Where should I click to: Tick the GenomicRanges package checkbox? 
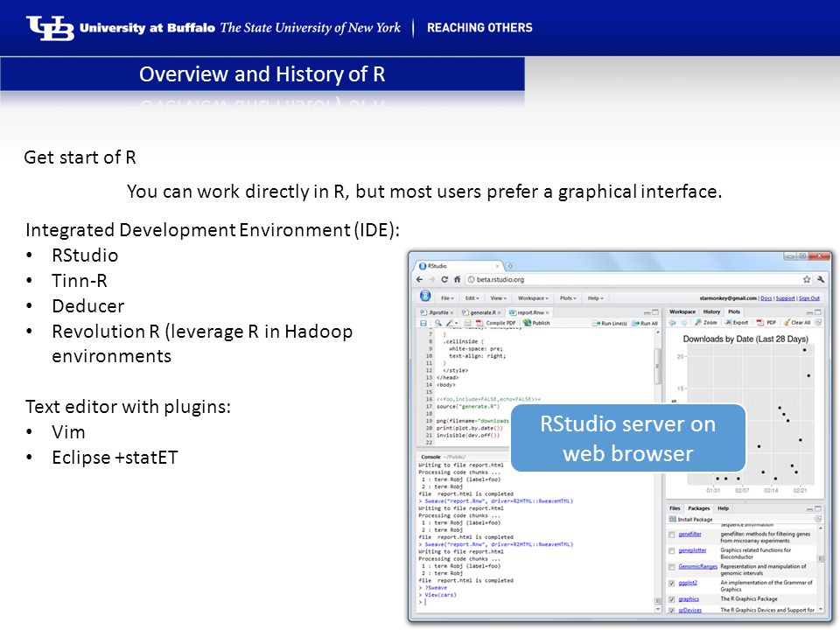(x=672, y=567)
